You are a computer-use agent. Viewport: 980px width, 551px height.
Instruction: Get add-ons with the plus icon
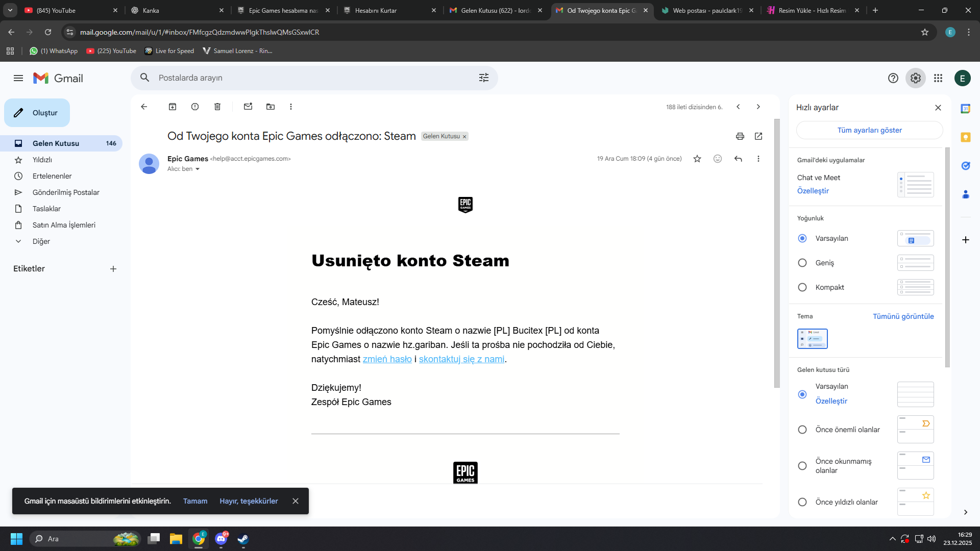966,240
